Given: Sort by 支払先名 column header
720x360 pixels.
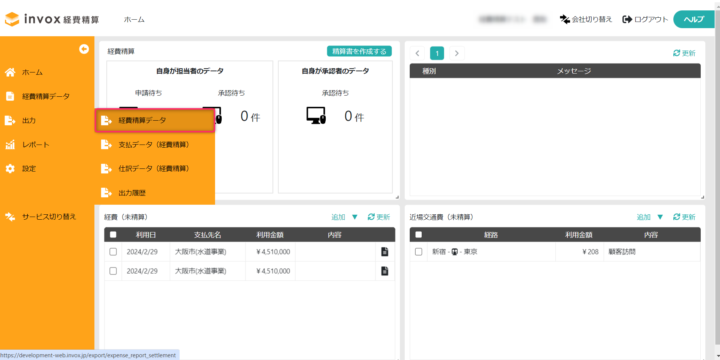Looking at the screenshot, I should pyautogui.click(x=208, y=235).
